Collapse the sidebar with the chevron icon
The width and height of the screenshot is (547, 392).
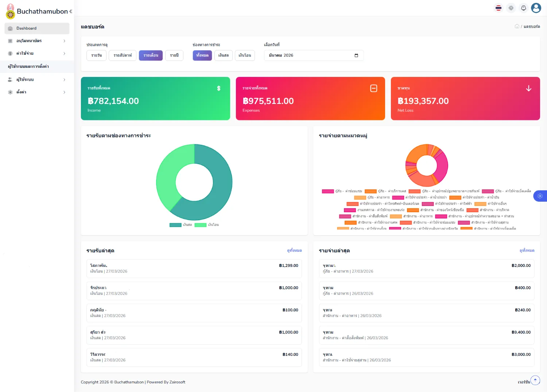click(71, 11)
